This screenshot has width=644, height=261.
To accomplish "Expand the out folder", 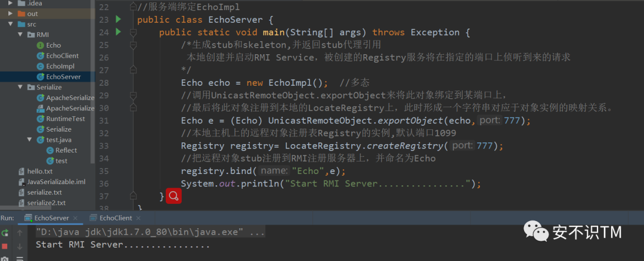I will (x=11, y=13).
